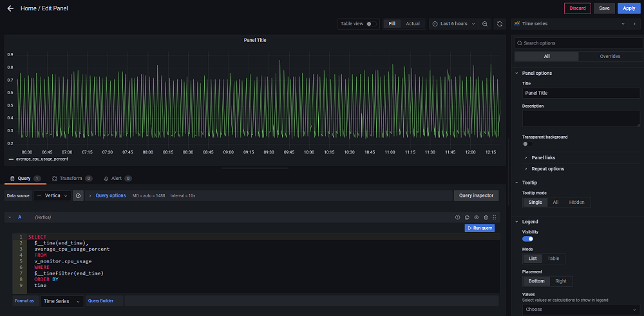Click the zoom out time range icon

(x=485, y=24)
